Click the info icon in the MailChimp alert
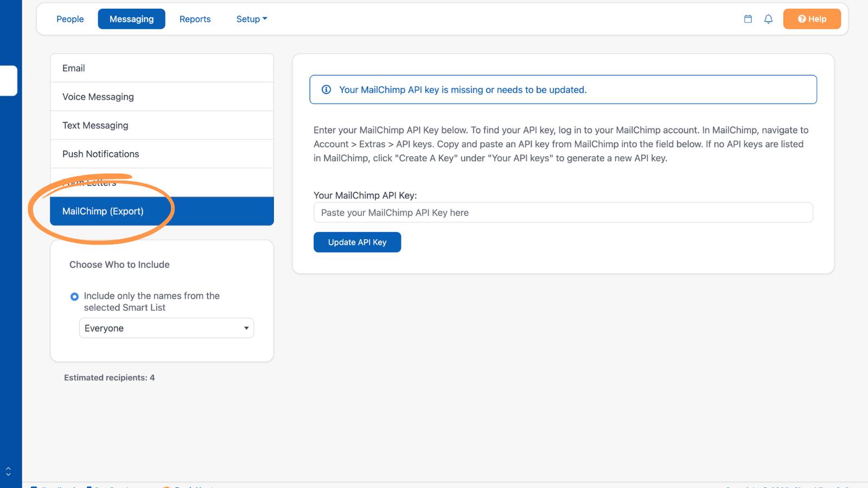Image resolution: width=868 pixels, height=488 pixels. pos(326,89)
